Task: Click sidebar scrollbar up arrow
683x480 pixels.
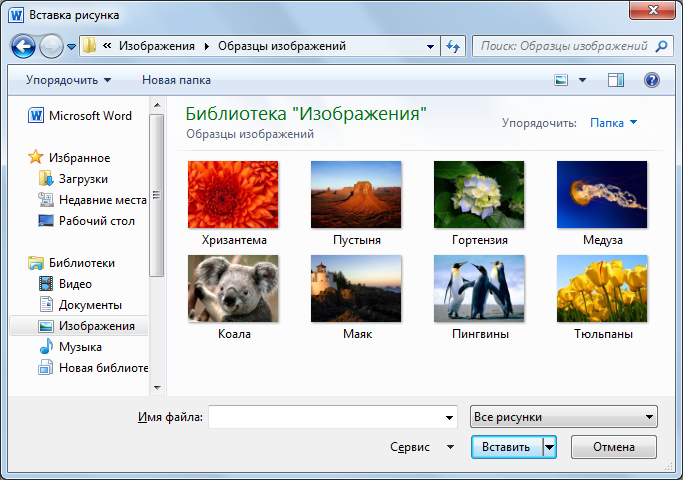Action: point(157,105)
